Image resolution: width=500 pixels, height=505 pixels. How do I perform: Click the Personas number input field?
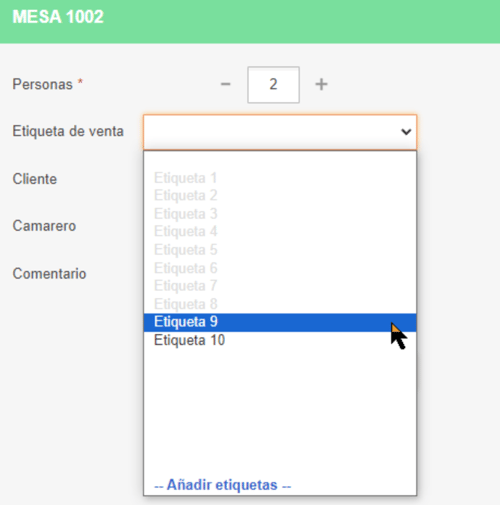273,85
